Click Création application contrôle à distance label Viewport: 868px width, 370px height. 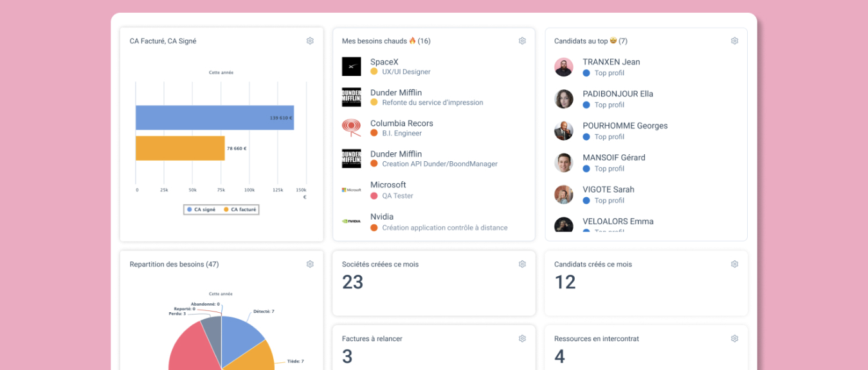[445, 228]
